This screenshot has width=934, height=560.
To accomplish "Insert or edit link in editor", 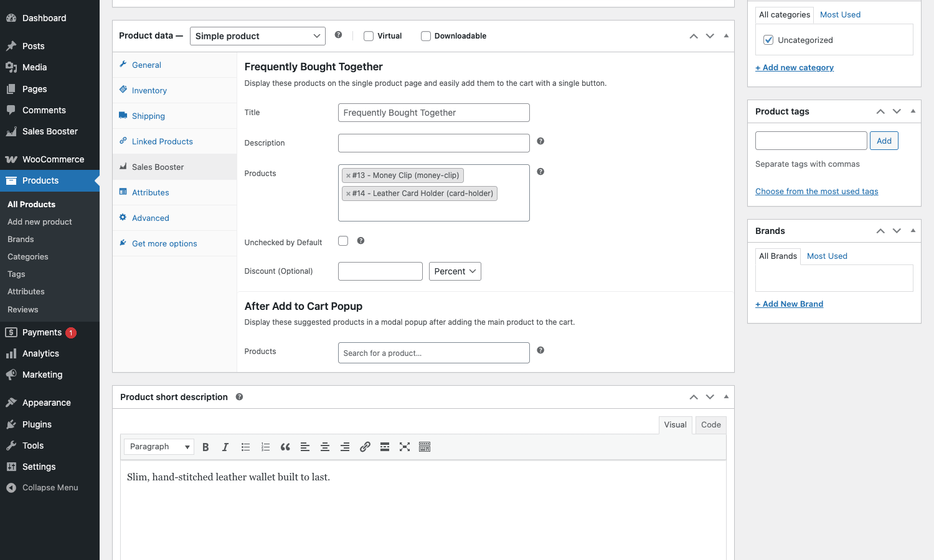I will pyautogui.click(x=365, y=447).
